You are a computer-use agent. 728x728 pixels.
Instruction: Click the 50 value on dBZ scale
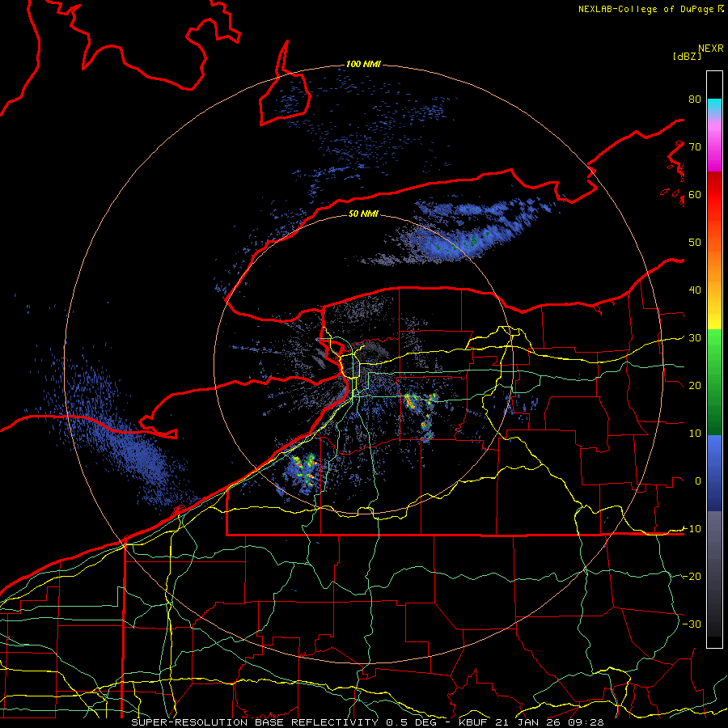pyautogui.click(x=695, y=243)
